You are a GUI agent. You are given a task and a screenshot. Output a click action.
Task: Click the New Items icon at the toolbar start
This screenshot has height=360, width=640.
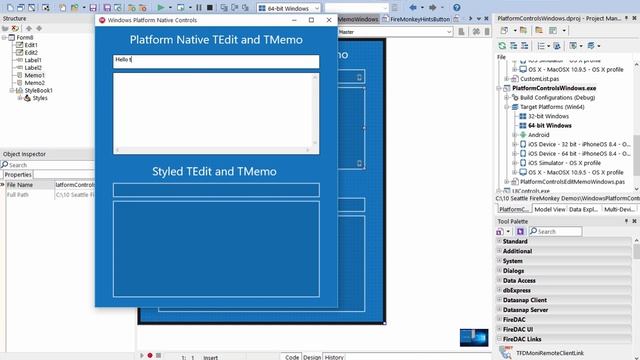[x=10, y=8]
